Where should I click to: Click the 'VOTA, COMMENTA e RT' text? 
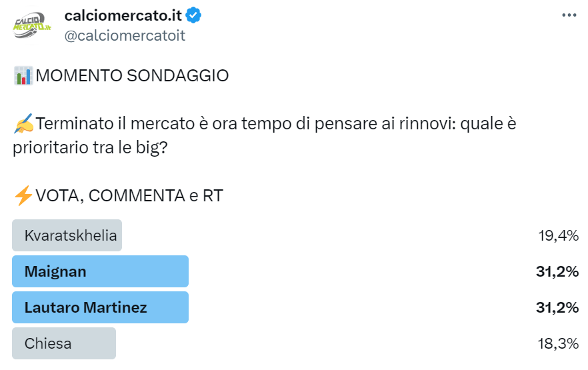[129, 196]
